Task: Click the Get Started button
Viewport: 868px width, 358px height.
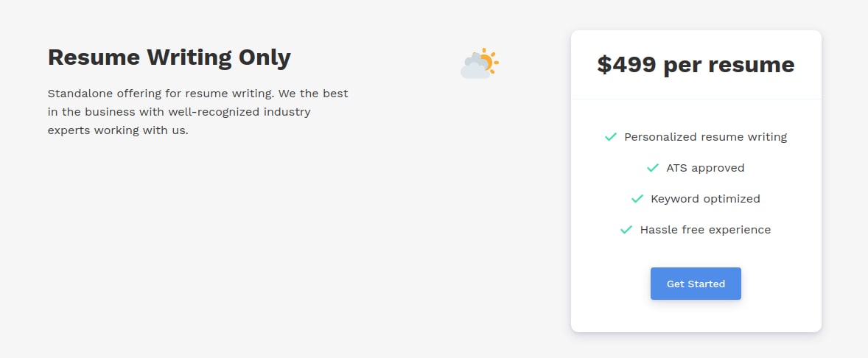Action: [696, 284]
